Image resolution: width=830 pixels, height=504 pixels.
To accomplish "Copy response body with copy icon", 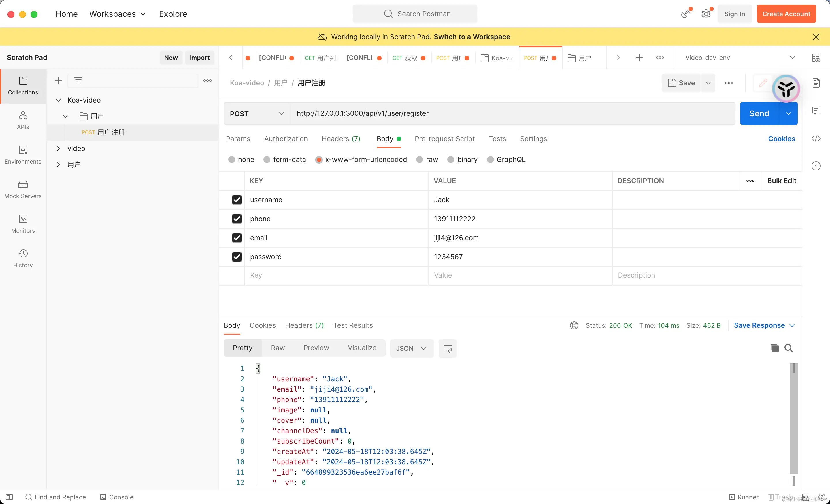I will 774,348.
